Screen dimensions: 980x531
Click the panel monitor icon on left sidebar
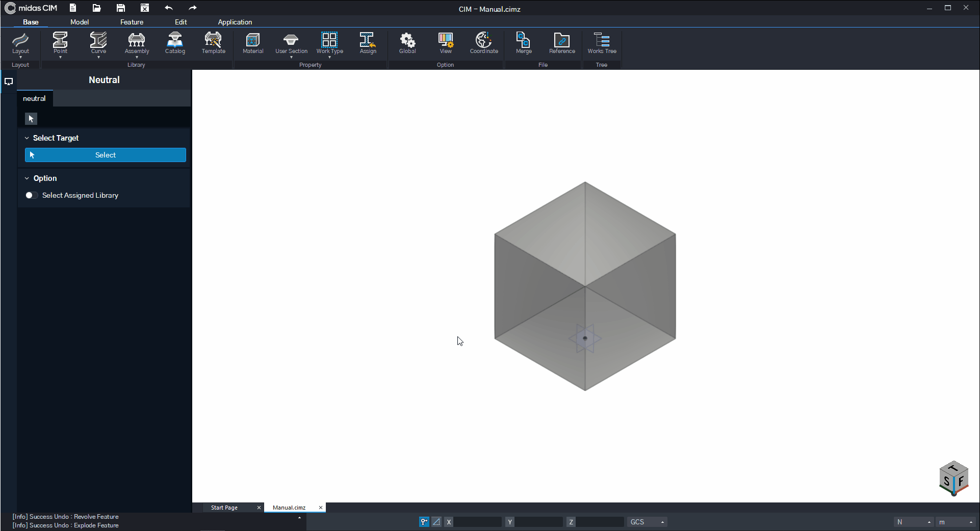9,81
